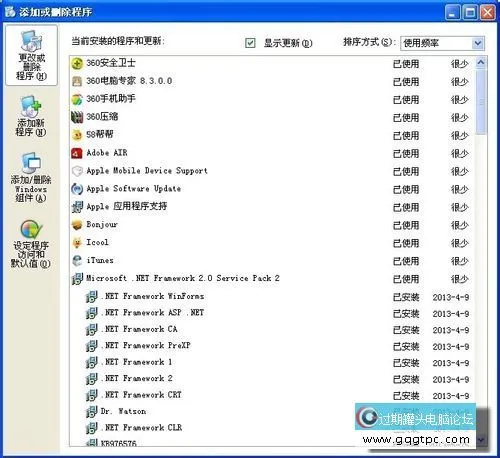Select the 360手机助手 entry text
This screenshot has width=500, height=458.
[x=111, y=99]
